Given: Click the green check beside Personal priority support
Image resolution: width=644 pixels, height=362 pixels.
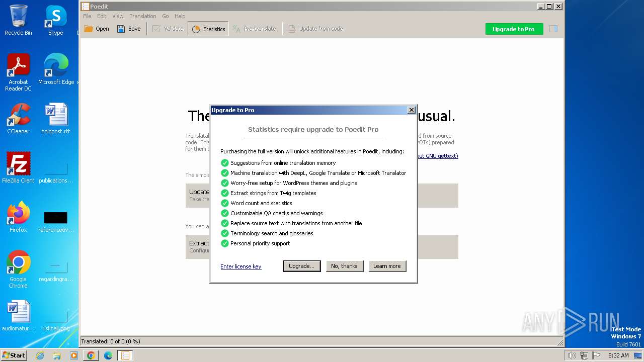Looking at the screenshot, I should click(225, 243).
